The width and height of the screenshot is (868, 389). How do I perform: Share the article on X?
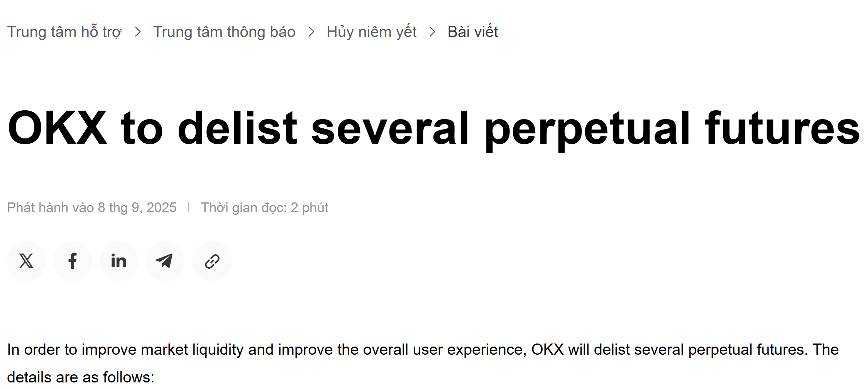[26, 261]
